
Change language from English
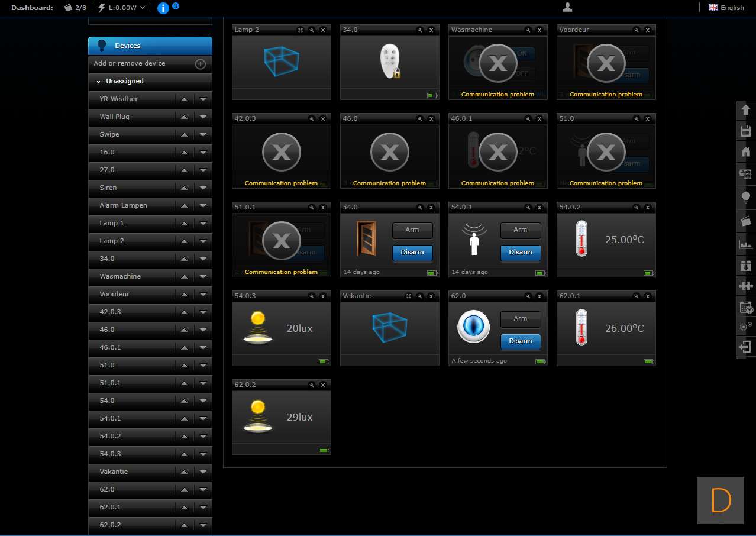[x=726, y=8]
